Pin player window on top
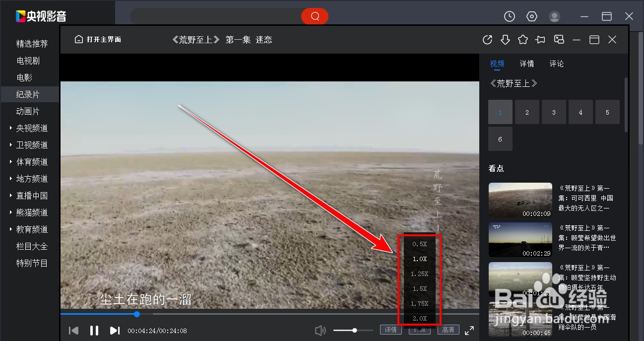Viewport: 644px width, 341px height. pyautogui.click(x=541, y=40)
